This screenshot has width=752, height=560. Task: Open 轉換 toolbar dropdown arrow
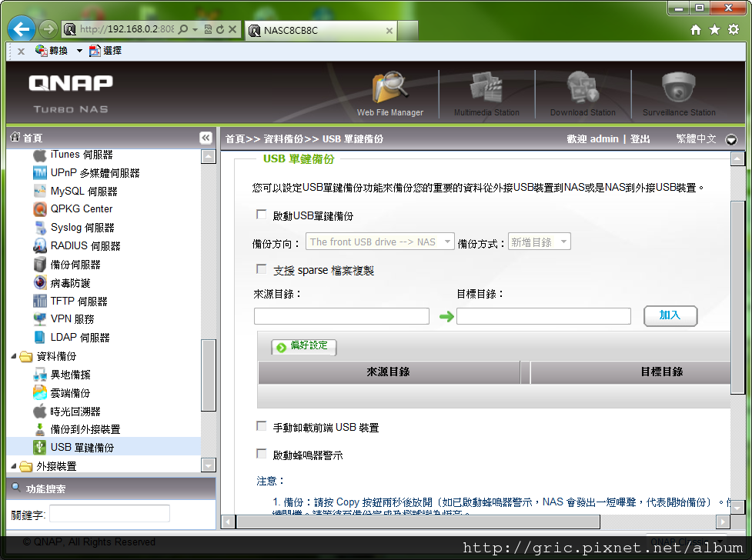tap(79, 51)
